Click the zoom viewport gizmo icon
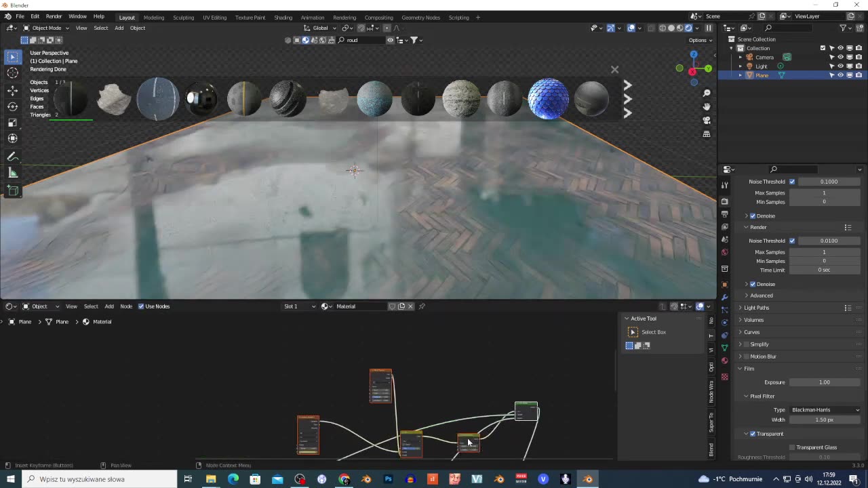Screen dimensions: 868x488 (707, 93)
